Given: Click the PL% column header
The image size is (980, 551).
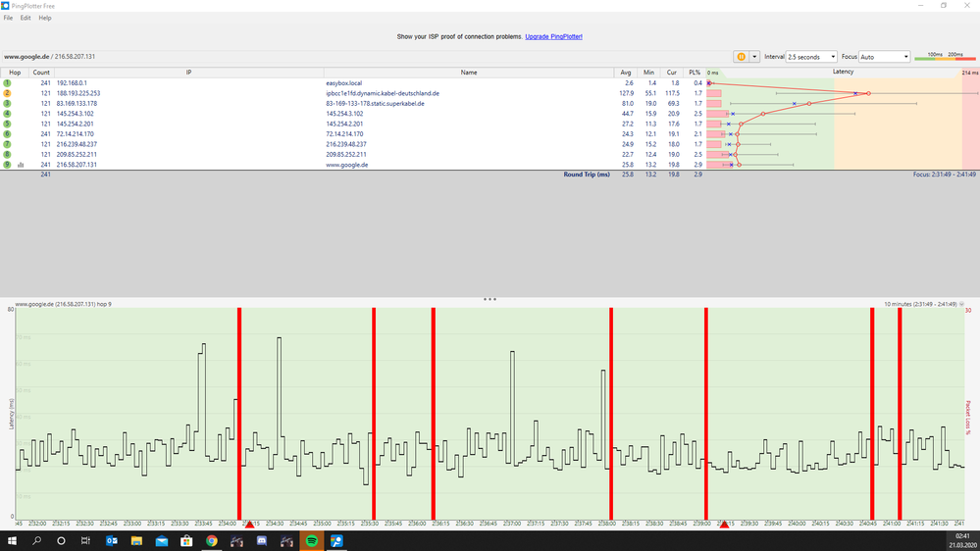Looking at the screenshot, I should point(694,73).
